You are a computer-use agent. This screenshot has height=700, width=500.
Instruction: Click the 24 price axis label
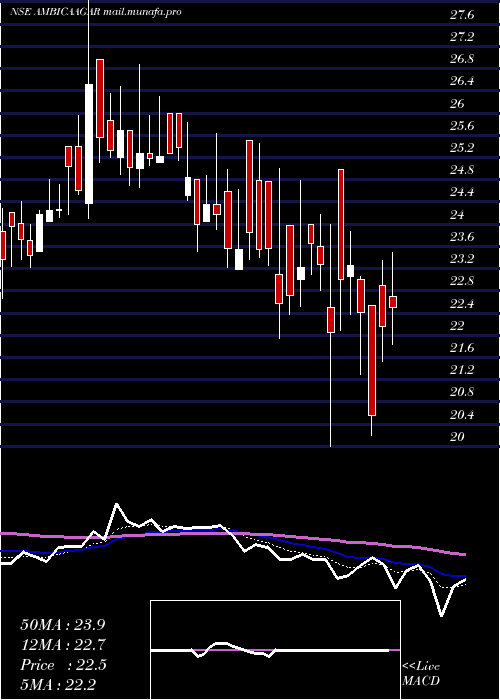point(458,215)
